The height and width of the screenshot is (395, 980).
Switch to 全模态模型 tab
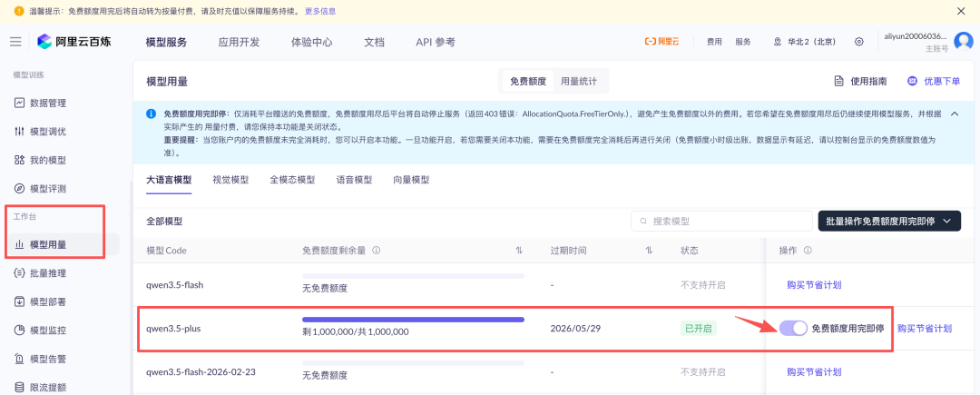coord(292,180)
